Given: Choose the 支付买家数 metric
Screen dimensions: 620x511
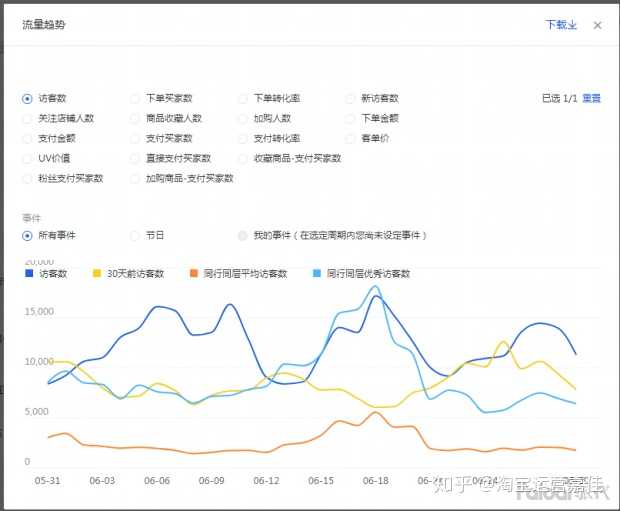Looking at the screenshot, I should click(135, 138).
